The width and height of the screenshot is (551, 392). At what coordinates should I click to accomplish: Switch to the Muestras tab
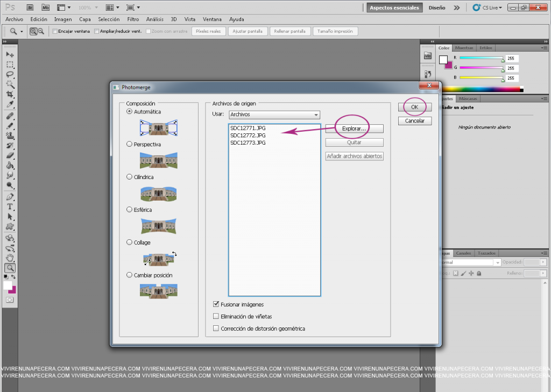[464, 48]
